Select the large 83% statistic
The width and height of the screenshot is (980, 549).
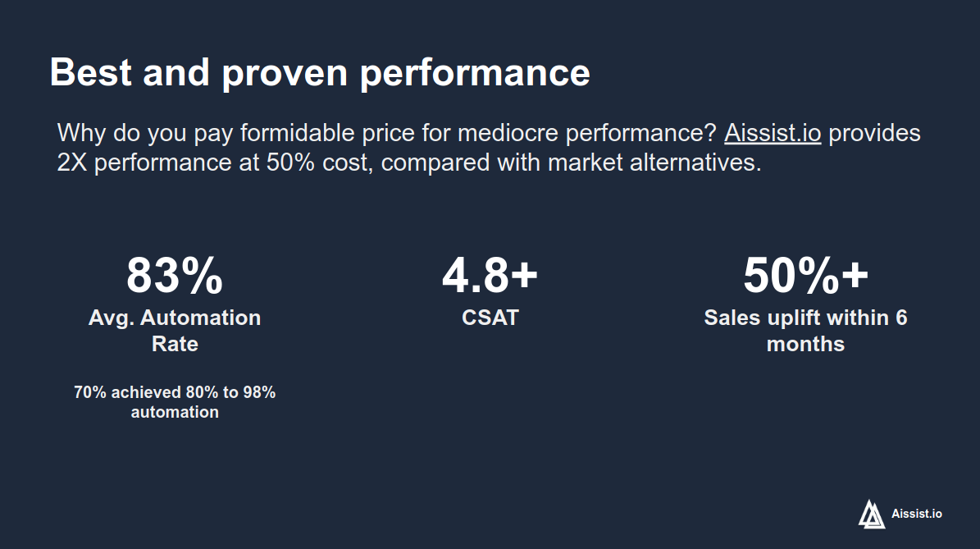point(174,276)
